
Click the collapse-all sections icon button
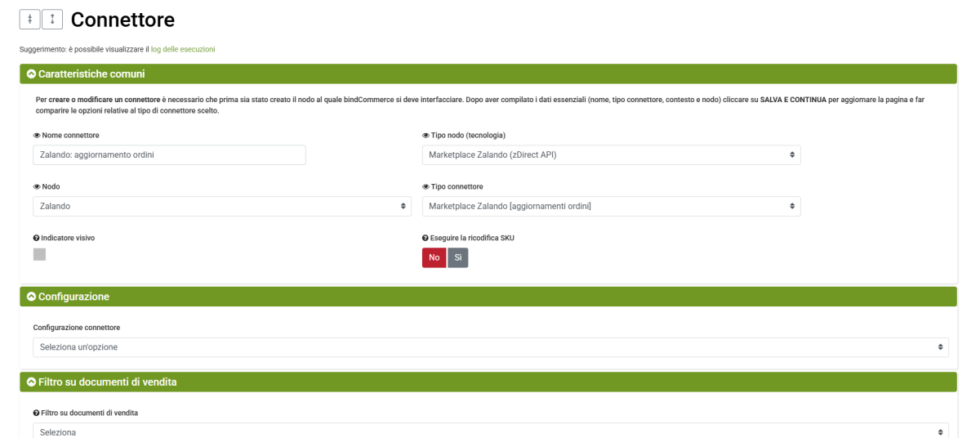[29, 18]
